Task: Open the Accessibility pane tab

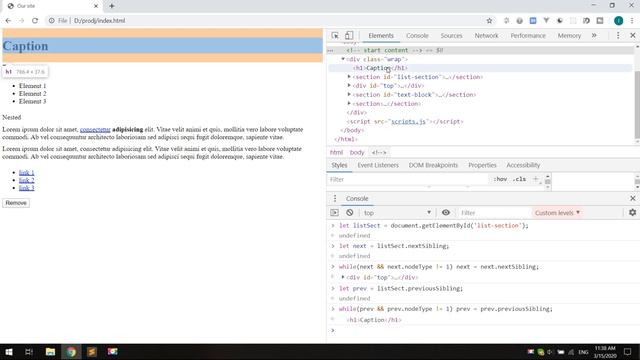Action: coord(523,165)
